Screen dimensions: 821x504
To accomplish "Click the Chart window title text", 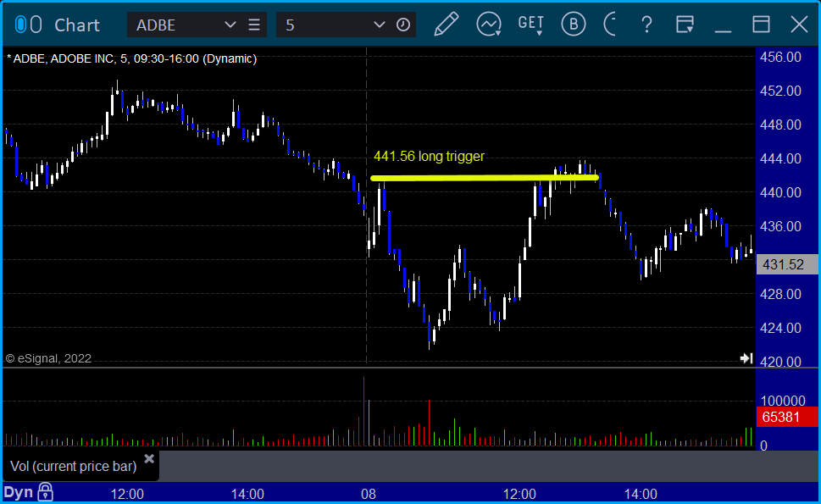I will 77,25.
